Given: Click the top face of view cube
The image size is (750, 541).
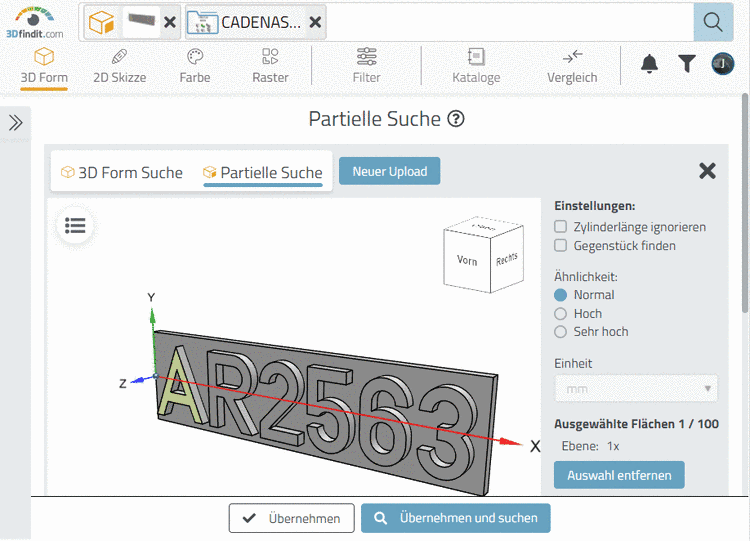Looking at the screenshot, I should tap(484, 226).
